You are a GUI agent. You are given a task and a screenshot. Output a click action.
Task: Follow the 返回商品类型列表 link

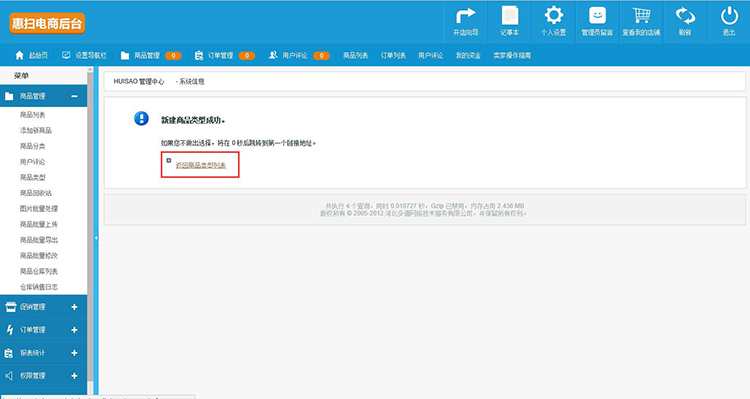tap(200, 165)
